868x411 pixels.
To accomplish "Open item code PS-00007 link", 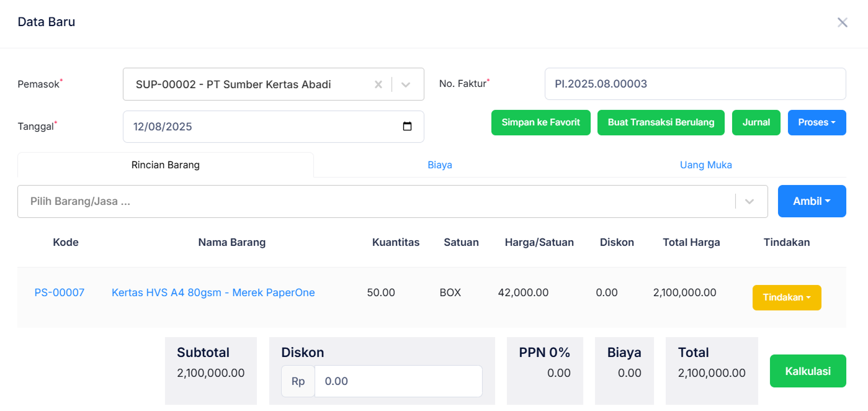I will [x=60, y=292].
